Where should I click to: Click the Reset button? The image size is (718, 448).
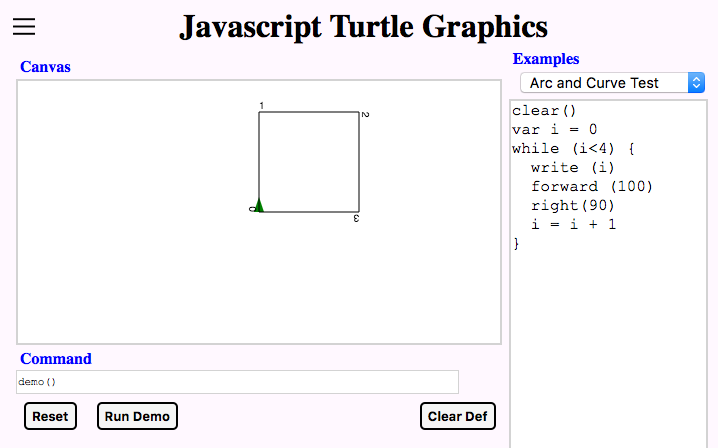(50, 416)
